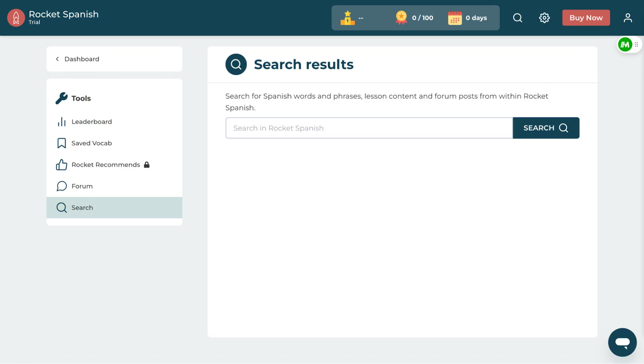This screenshot has height=364, width=644.
Task: Open the leaderboard podium icon in header
Action: pyautogui.click(x=347, y=18)
